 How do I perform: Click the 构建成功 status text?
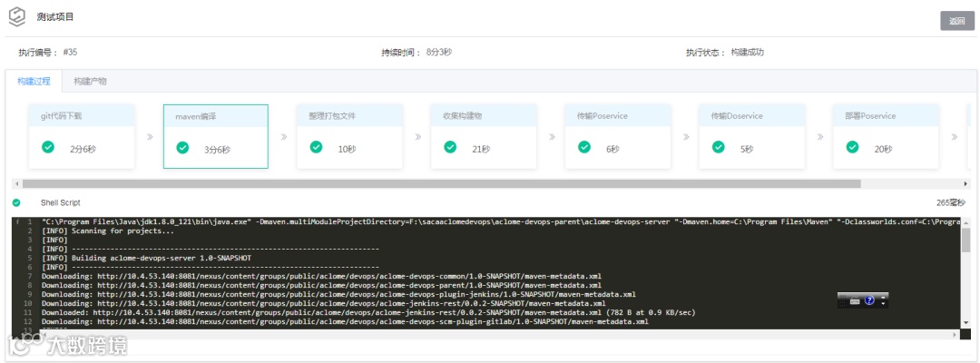pyautogui.click(x=748, y=53)
